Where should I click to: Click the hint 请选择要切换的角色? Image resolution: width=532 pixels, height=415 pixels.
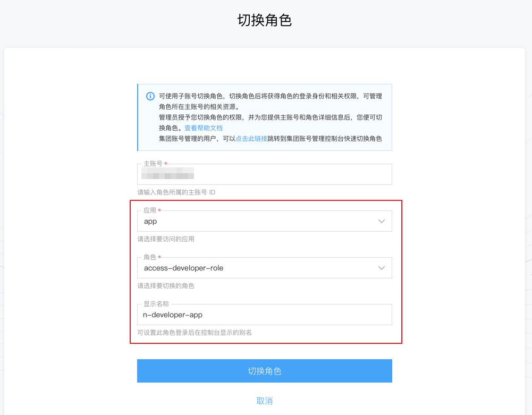pos(166,286)
